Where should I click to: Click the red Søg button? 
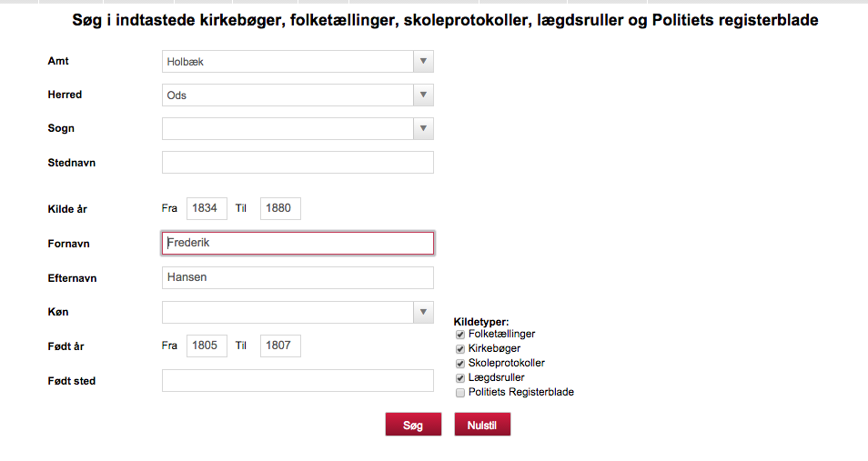coord(413,425)
